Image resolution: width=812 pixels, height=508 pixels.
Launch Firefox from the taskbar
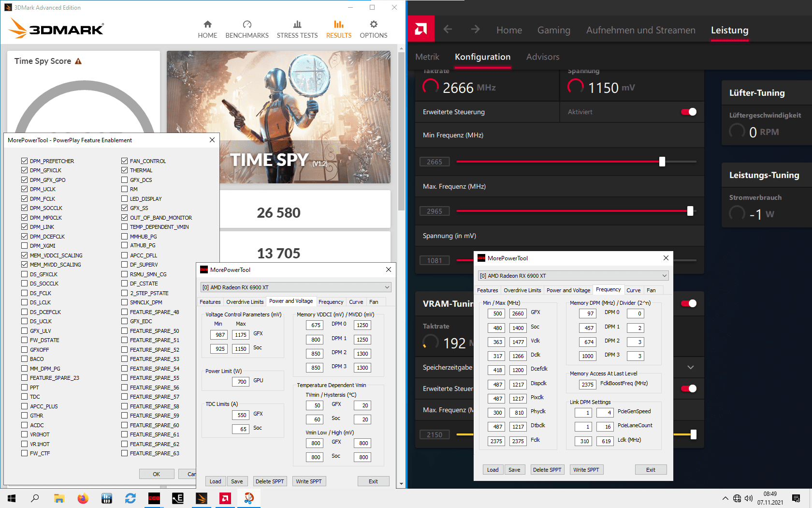(x=83, y=498)
